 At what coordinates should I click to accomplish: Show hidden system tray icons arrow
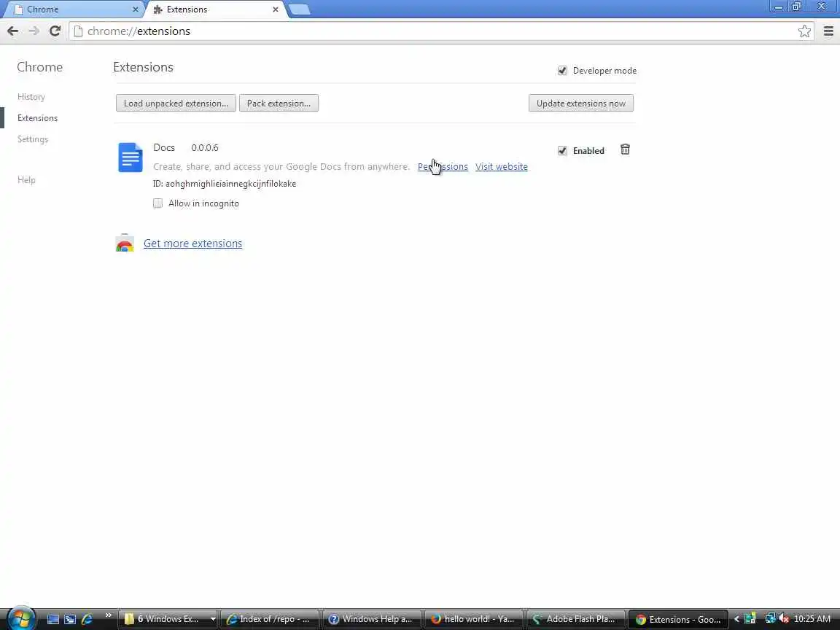click(736, 619)
